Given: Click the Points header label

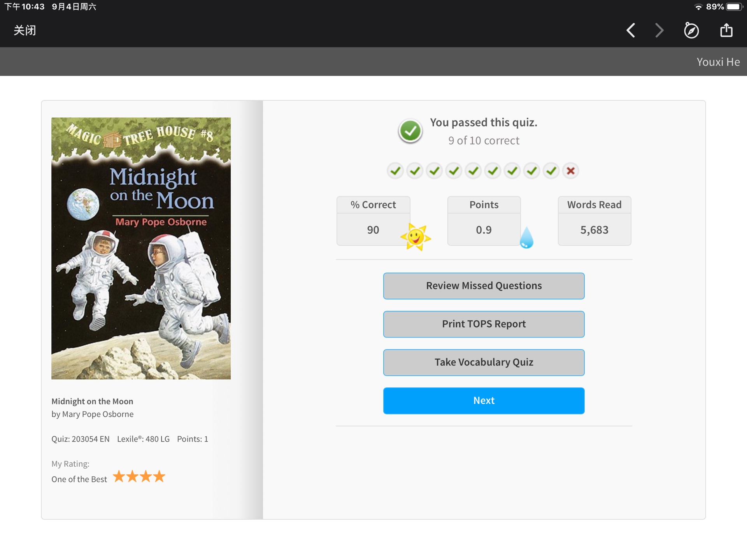Looking at the screenshot, I should 484,205.
